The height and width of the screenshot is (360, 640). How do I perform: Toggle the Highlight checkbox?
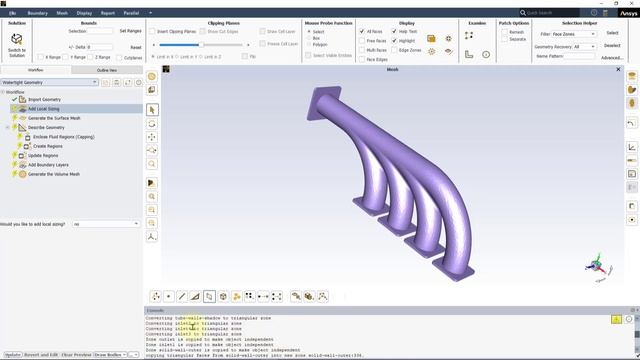(394, 41)
